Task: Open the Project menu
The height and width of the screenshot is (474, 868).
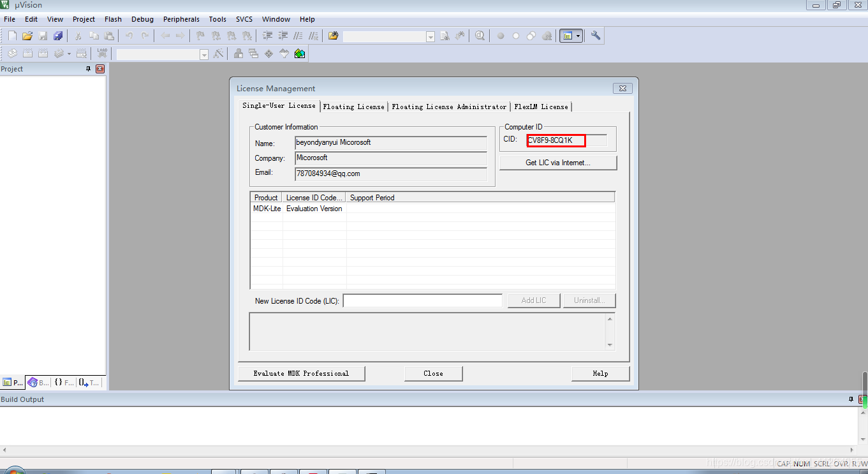Action: pos(84,19)
